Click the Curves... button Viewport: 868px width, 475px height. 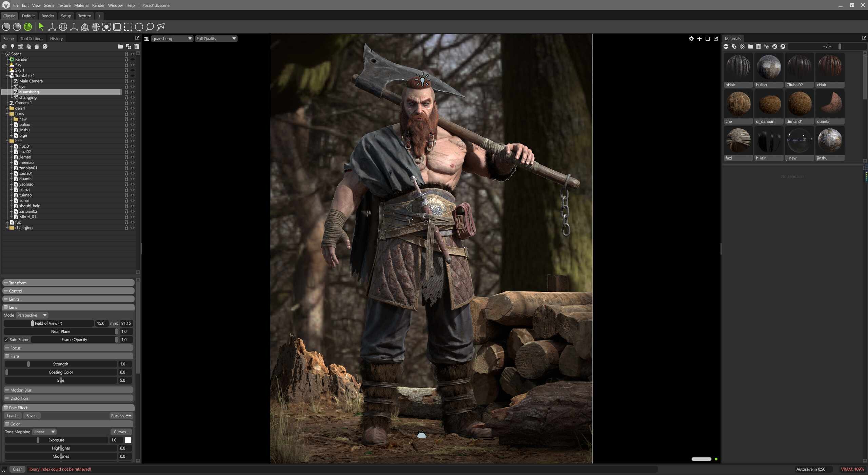tap(121, 432)
